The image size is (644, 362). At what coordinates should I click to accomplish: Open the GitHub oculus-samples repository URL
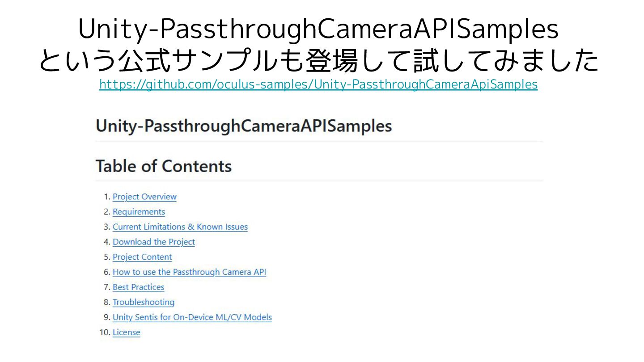318,84
